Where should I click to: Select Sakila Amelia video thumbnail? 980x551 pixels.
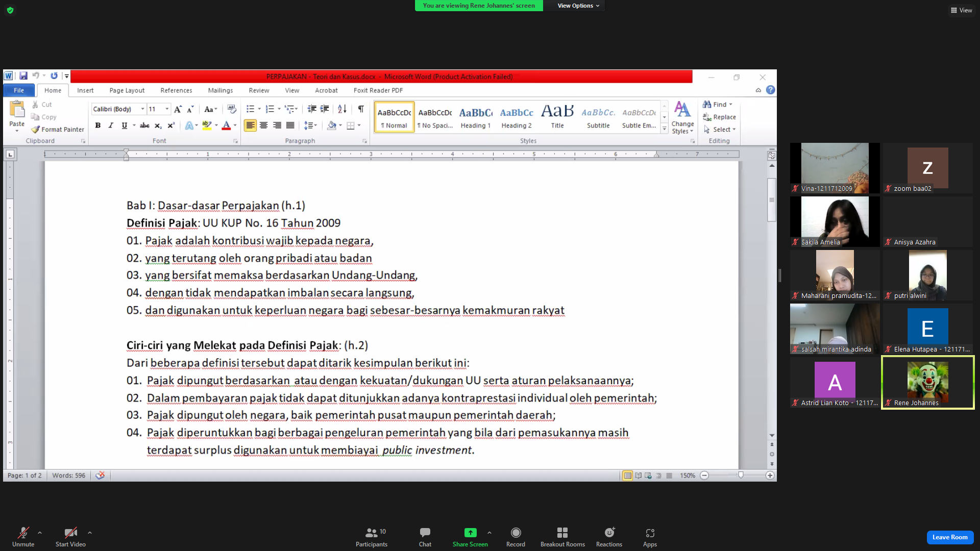835,221
